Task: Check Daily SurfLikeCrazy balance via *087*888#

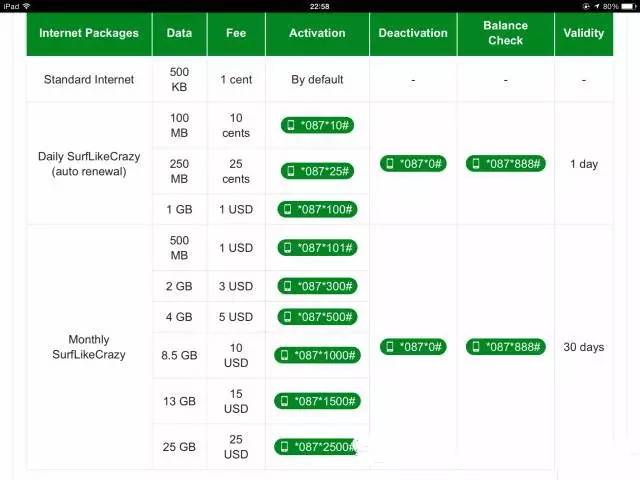Action: (x=505, y=164)
